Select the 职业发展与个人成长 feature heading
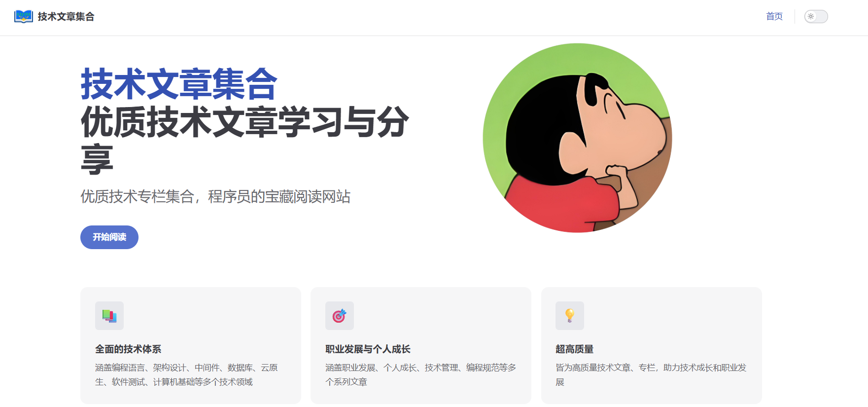 pos(368,349)
